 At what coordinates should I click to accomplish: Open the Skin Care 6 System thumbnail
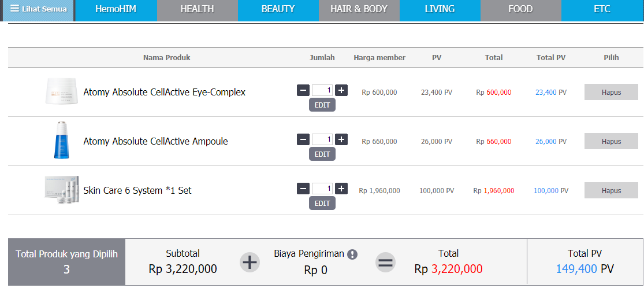click(x=62, y=190)
